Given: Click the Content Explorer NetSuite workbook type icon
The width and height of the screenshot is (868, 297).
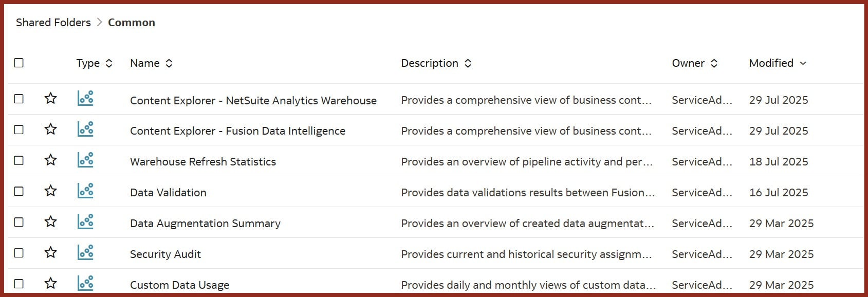Looking at the screenshot, I should tap(85, 98).
